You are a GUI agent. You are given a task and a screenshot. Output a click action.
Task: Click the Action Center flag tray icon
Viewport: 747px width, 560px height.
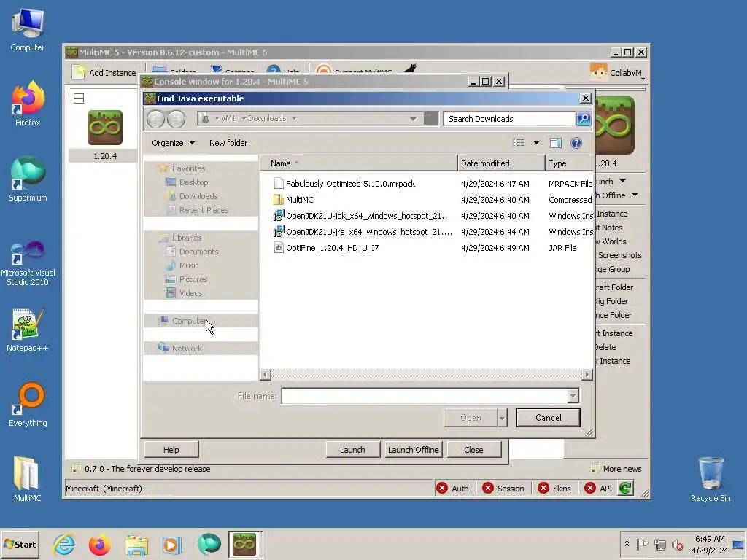coord(642,544)
